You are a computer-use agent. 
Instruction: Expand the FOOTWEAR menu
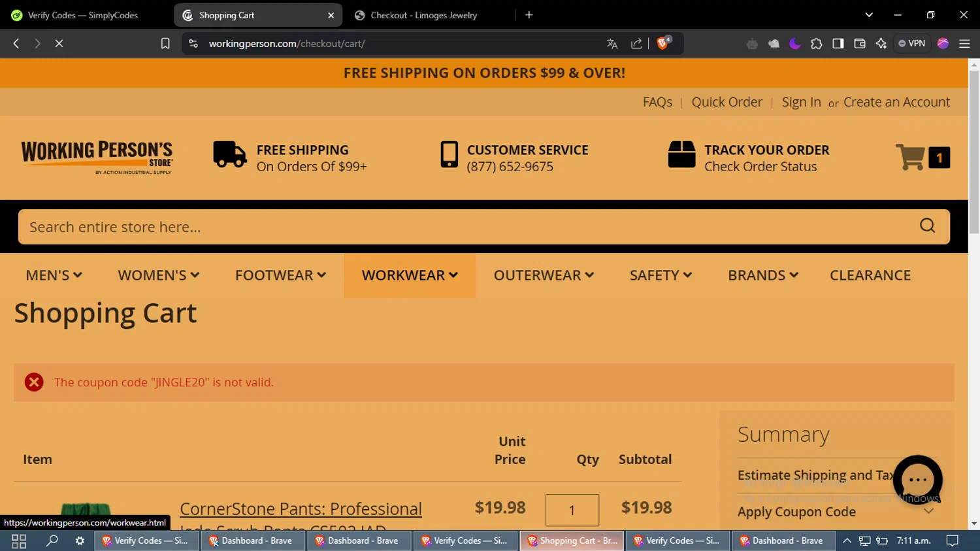pos(281,275)
